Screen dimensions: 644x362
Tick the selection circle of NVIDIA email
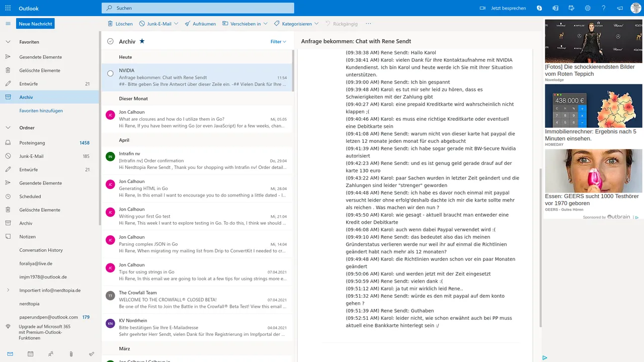pos(110,73)
